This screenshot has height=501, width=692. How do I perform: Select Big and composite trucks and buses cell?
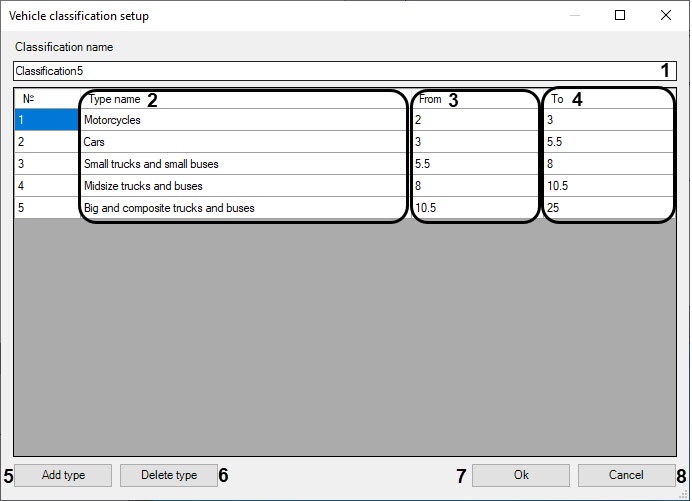246,208
